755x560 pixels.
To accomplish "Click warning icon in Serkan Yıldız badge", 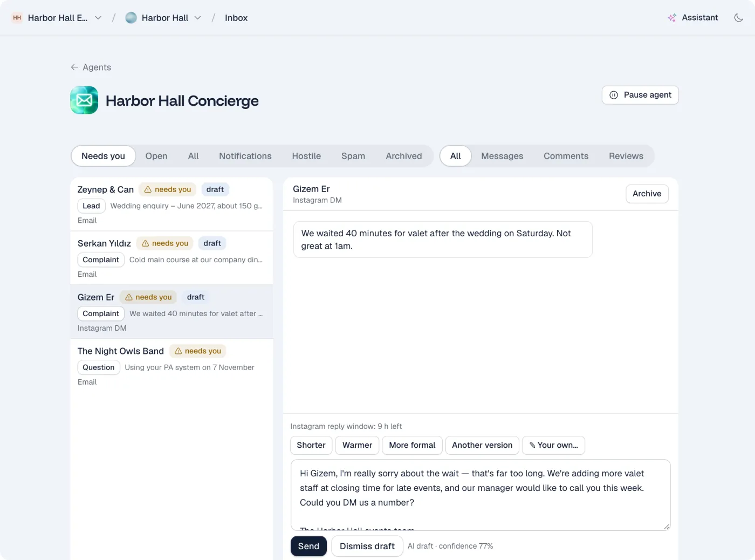I will point(145,243).
